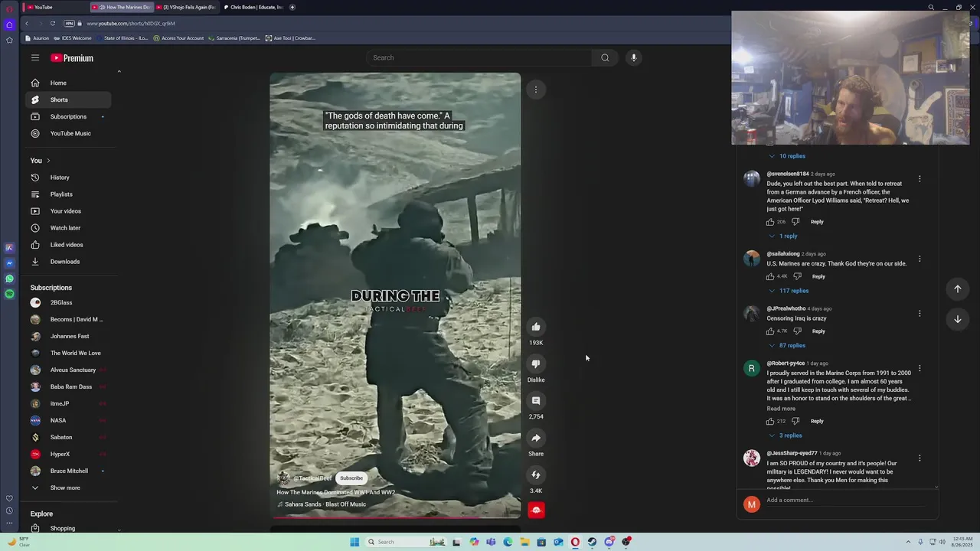Subscribe to @TacticalBeef
Viewport: 980px width, 551px height.
tap(351, 478)
